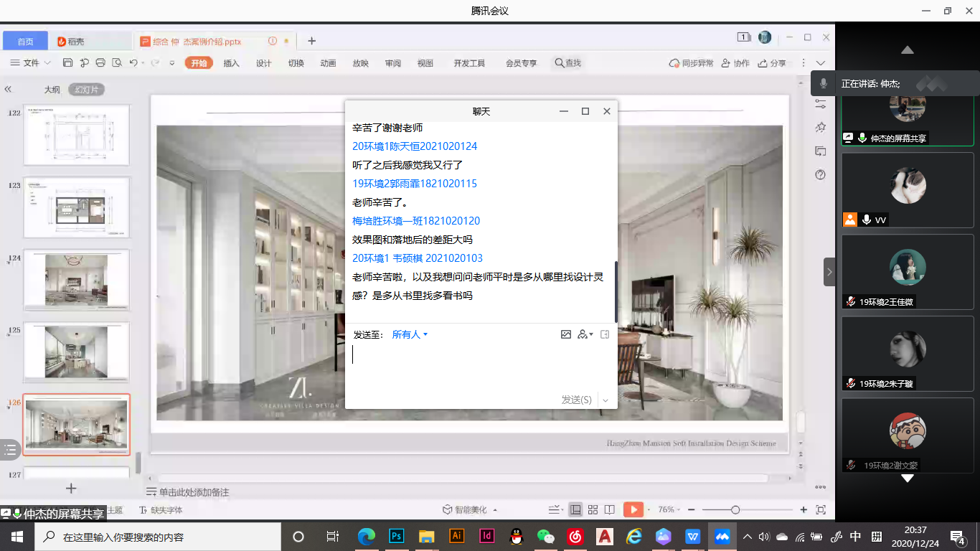This screenshot has height=551, width=980.
Task: Open reading view from the status bar
Action: click(609, 509)
